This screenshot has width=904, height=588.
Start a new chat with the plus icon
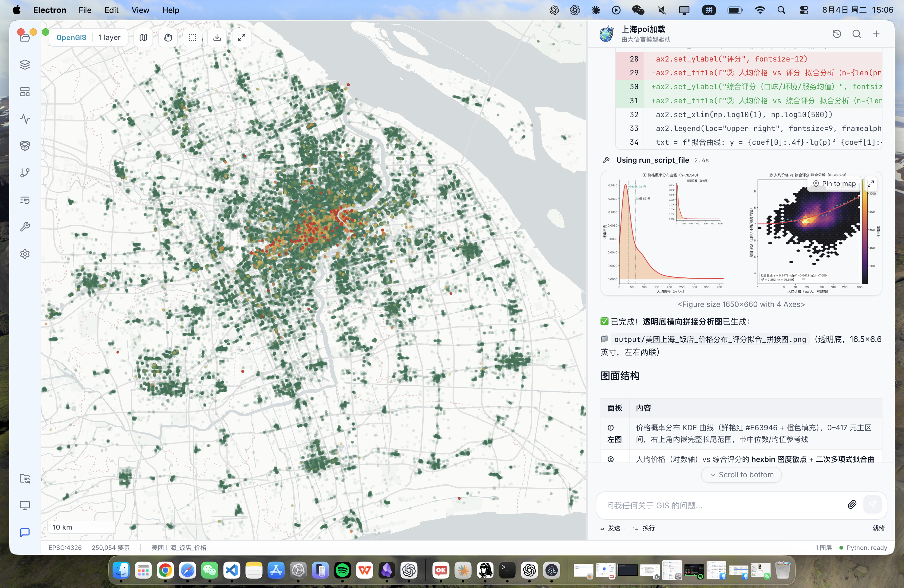pos(876,34)
